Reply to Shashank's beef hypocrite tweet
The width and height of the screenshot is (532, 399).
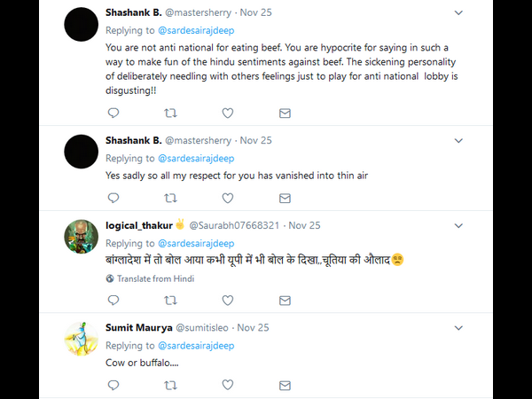(113, 113)
